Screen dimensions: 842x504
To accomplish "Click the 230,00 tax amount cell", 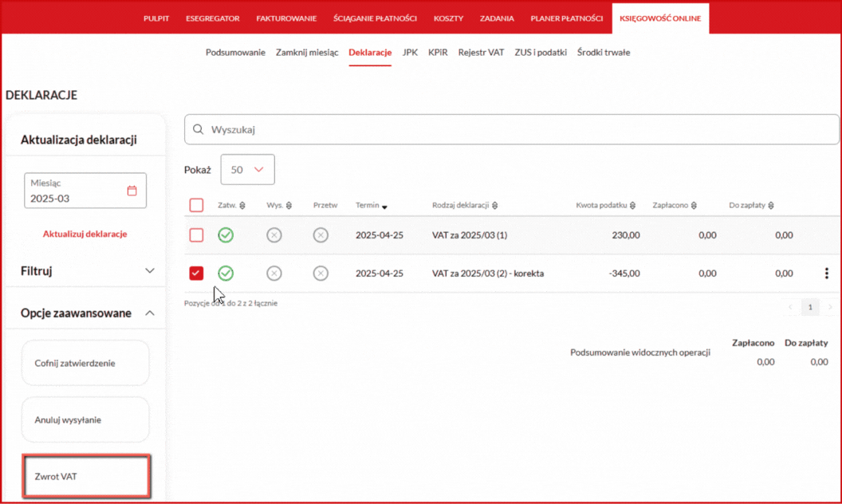I will pos(626,235).
